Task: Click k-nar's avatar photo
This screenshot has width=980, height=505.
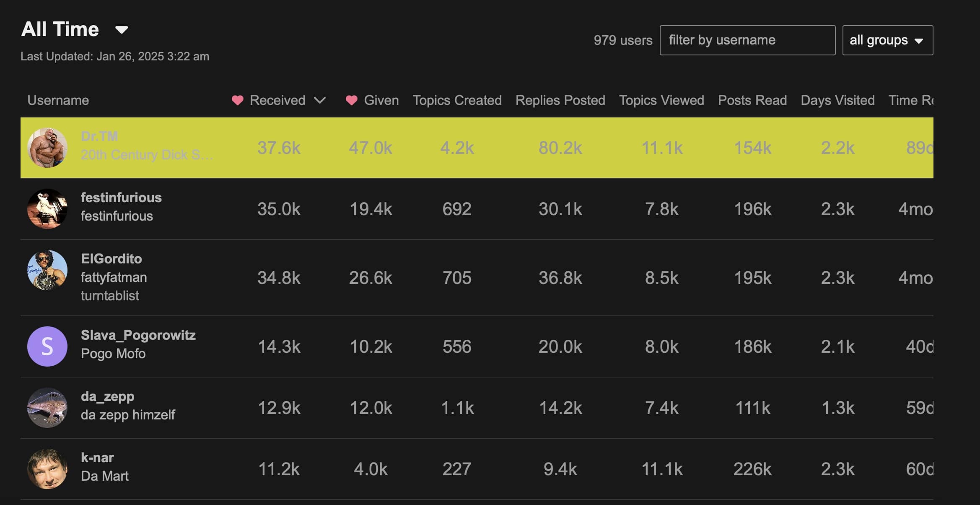Action: point(47,469)
